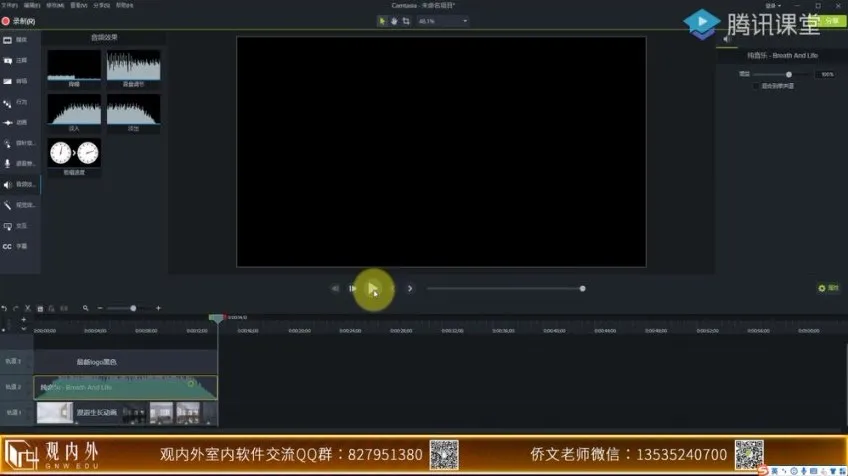Image resolution: width=848 pixels, height=476 pixels.
Task: Select the arrow Edit mode tool
Action: pyautogui.click(x=382, y=21)
